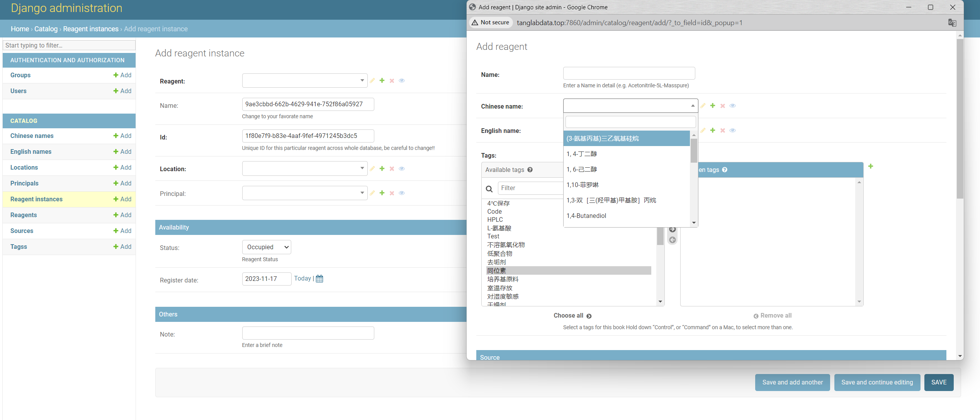Click green plus icon next to Reagent field
980x420 pixels.
coord(382,80)
